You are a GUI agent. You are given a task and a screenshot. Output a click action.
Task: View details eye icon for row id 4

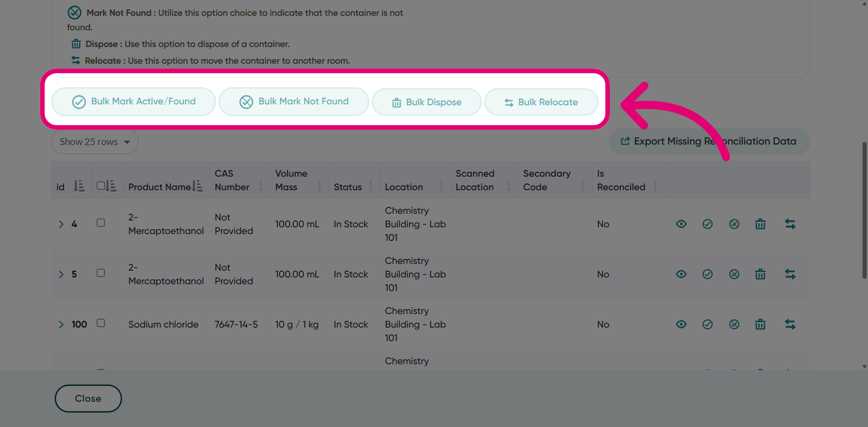pyautogui.click(x=681, y=224)
